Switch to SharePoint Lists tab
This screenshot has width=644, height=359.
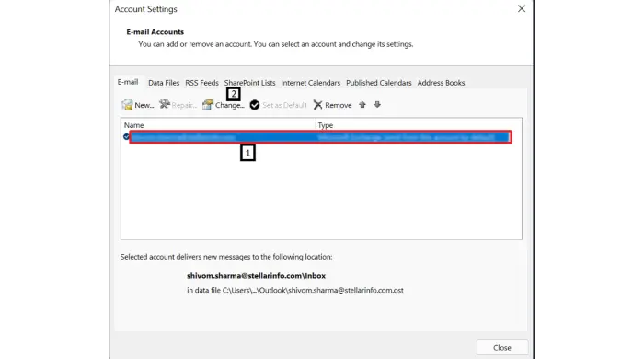(x=249, y=83)
